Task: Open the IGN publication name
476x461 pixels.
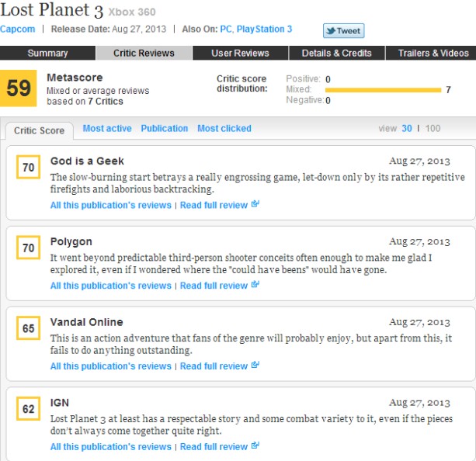Action: click(x=60, y=403)
